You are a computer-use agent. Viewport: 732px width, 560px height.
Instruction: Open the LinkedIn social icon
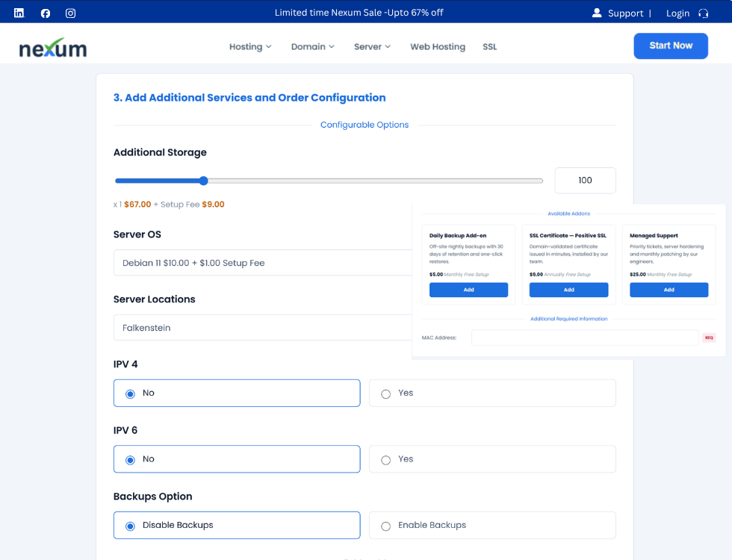[19, 13]
